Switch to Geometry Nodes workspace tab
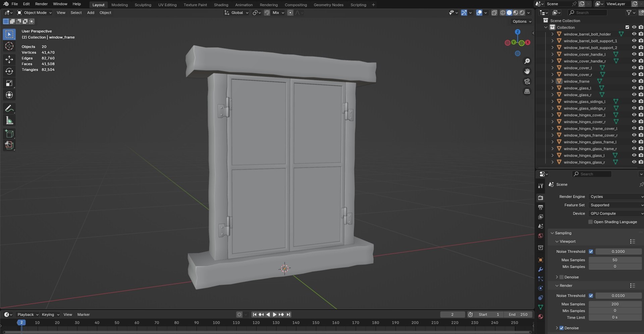 point(328,5)
